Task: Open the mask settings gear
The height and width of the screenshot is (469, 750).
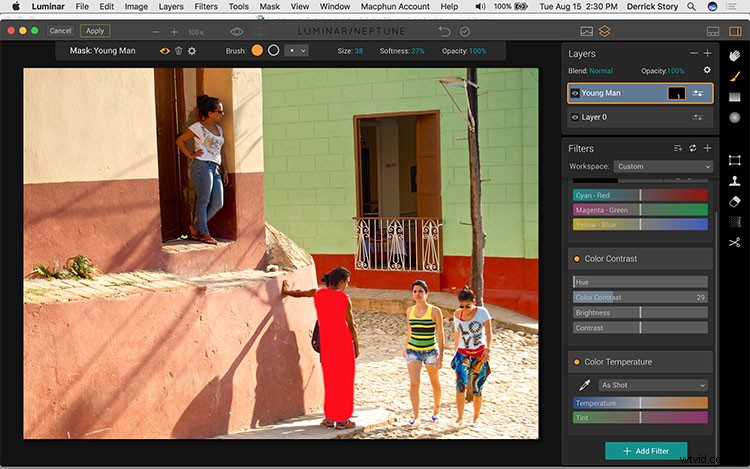Action: (192, 51)
